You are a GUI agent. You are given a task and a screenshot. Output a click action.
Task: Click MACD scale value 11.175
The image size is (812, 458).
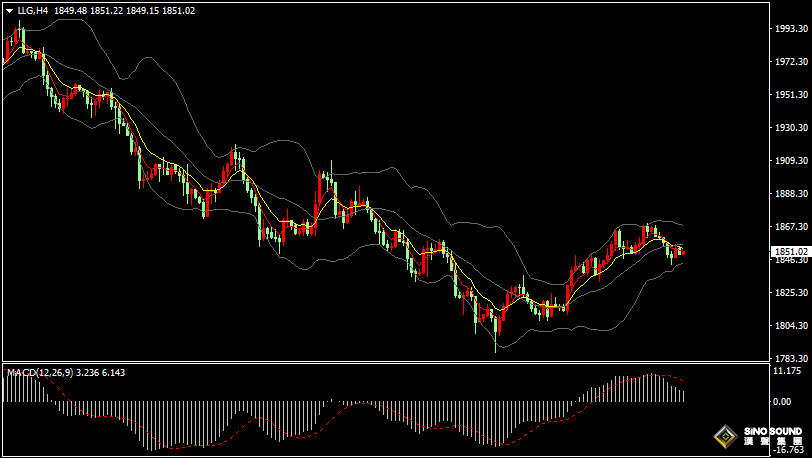[x=789, y=371]
